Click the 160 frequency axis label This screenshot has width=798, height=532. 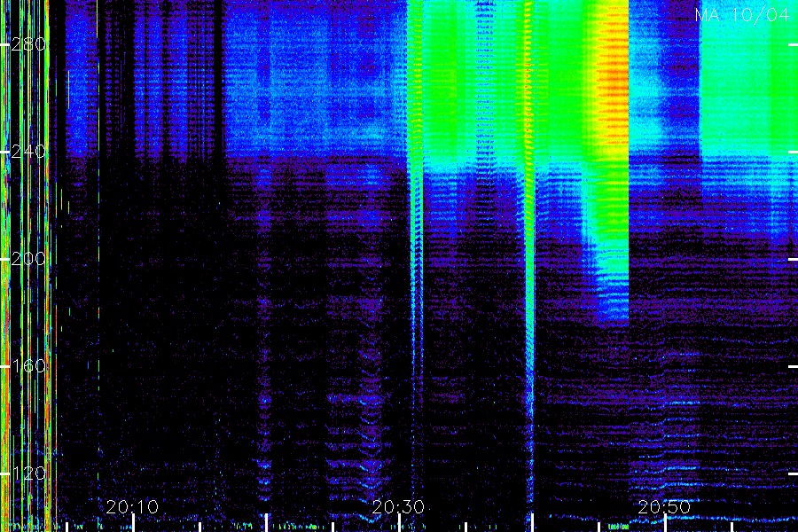(28, 366)
